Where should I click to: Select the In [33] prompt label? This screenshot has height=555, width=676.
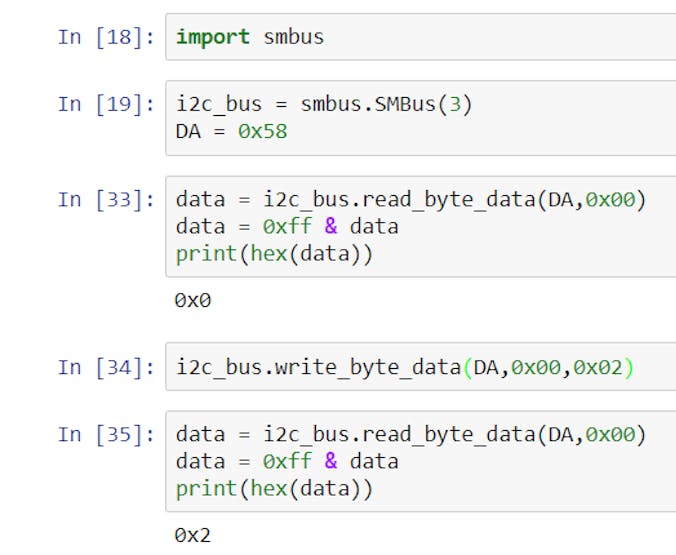point(106,200)
